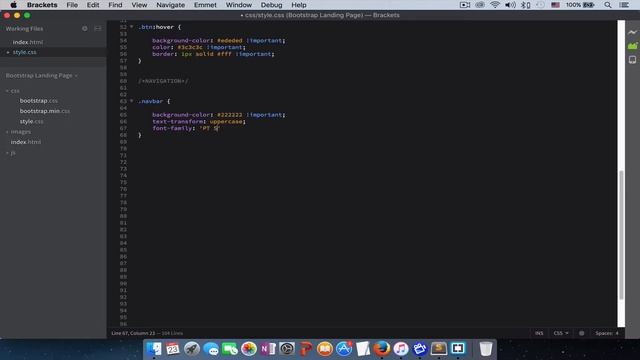
Task: Open Working Files gear settings
Action: [x=84, y=29]
